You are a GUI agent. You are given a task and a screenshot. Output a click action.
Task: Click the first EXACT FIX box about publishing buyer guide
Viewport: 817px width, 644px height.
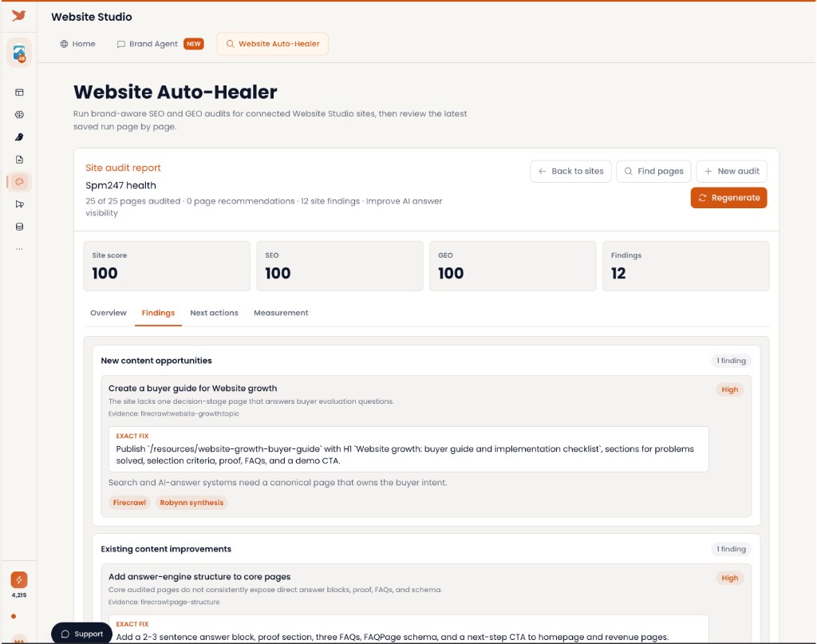pos(408,449)
